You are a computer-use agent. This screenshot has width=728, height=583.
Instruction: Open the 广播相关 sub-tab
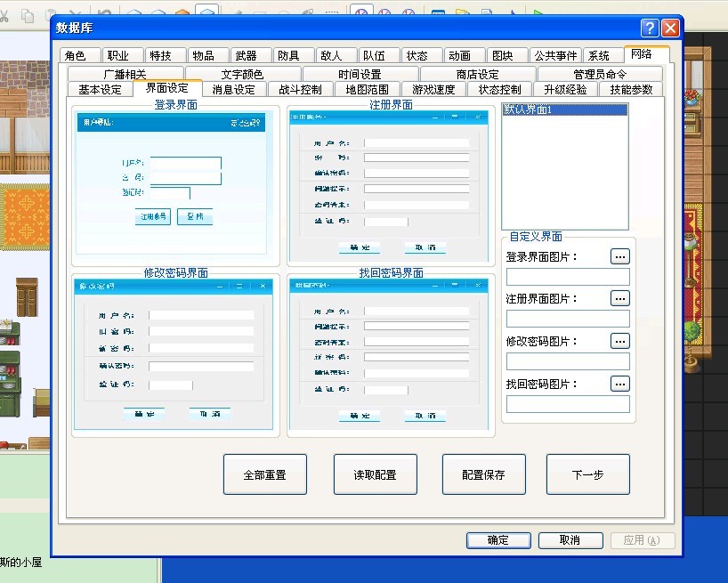(125, 74)
